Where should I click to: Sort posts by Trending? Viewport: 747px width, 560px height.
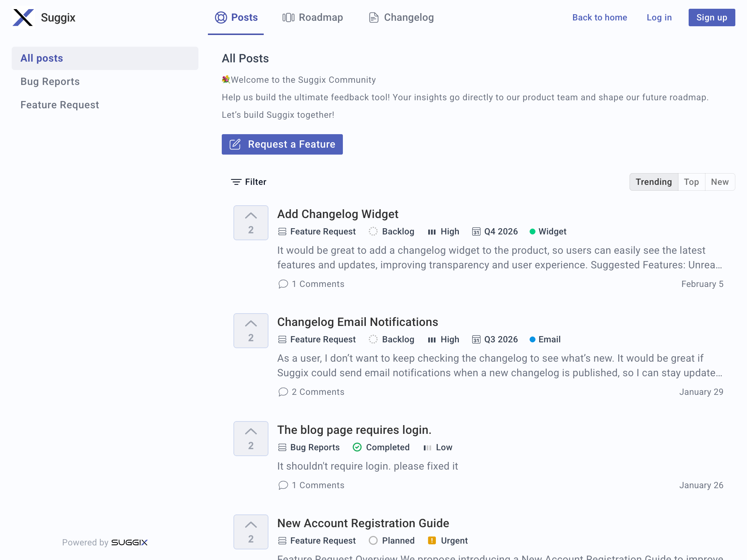coord(653,182)
